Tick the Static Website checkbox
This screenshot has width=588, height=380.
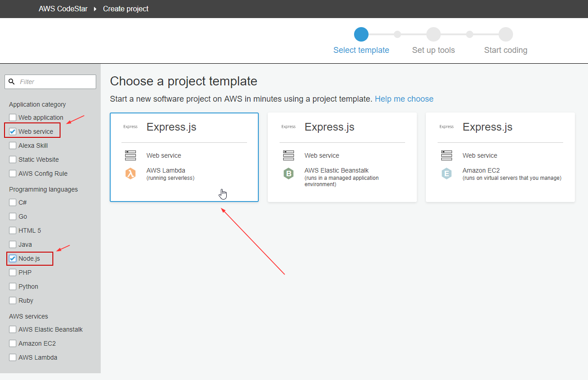(x=13, y=160)
